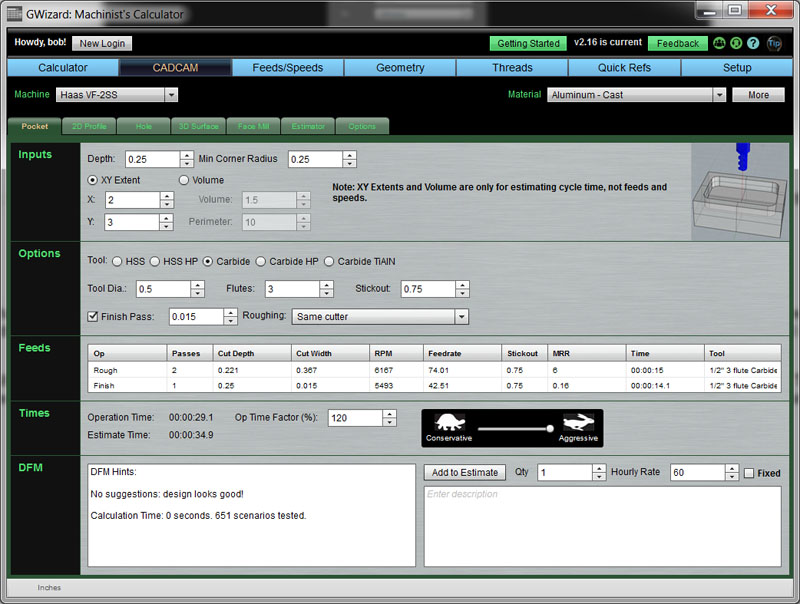Choose Carbide HP tool type

[x=261, y=261]
